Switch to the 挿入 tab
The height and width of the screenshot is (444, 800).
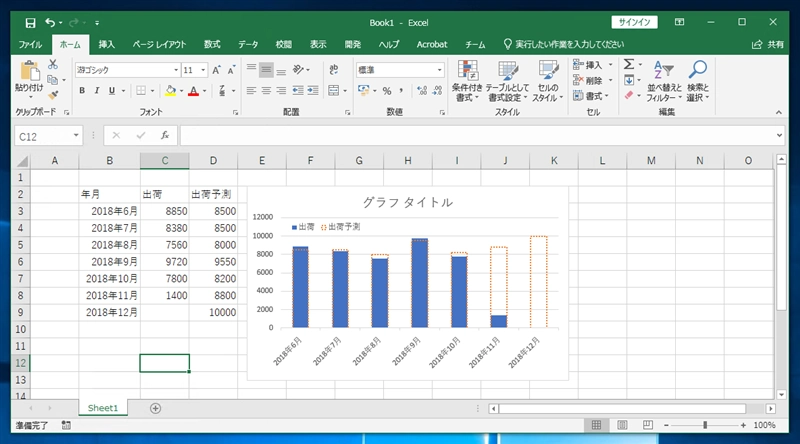(x=107, y=44)
